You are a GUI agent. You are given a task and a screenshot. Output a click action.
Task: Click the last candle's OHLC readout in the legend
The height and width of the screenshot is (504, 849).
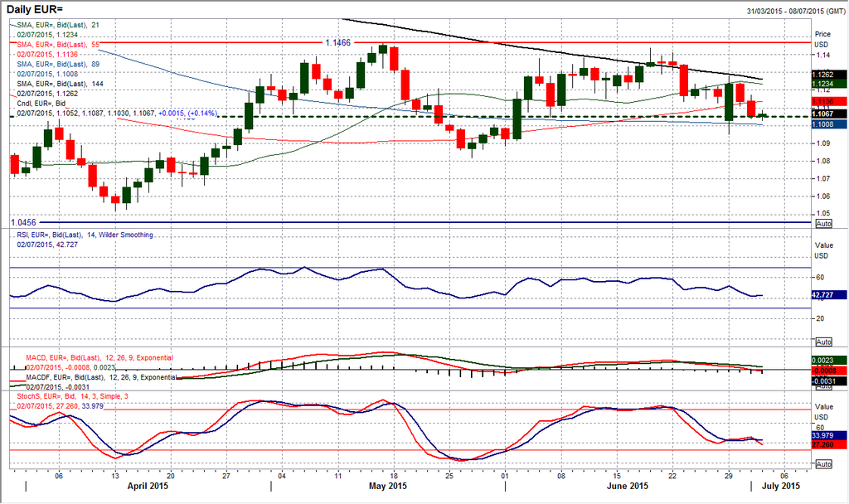tap(117, 113)
